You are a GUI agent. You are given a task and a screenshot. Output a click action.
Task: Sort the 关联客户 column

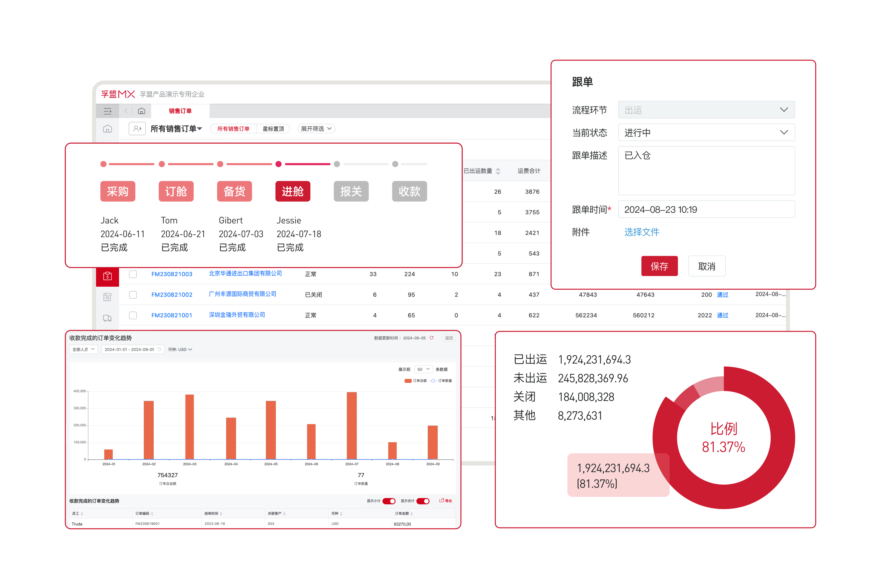pos(284,514)
